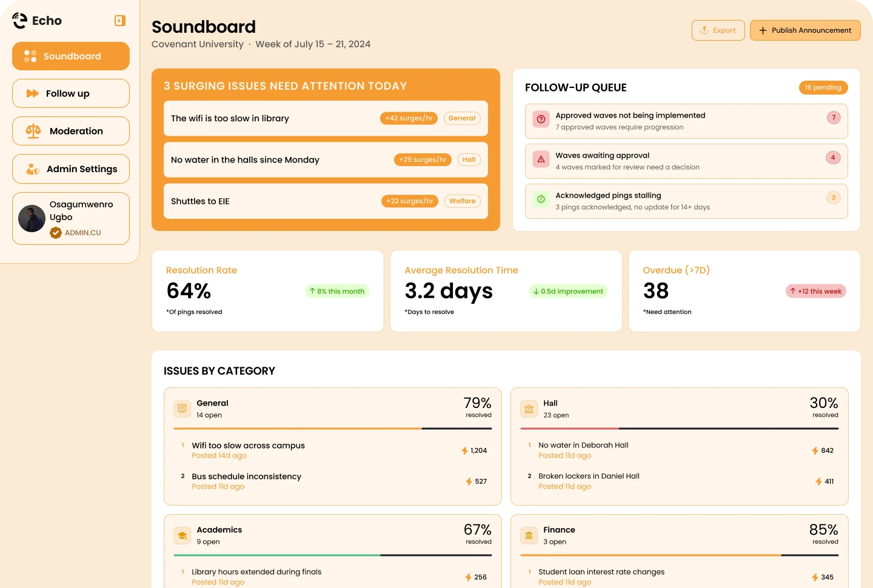Click the Welfare category tag
This screenshot has width=873, height=588.
pos(463,201)
